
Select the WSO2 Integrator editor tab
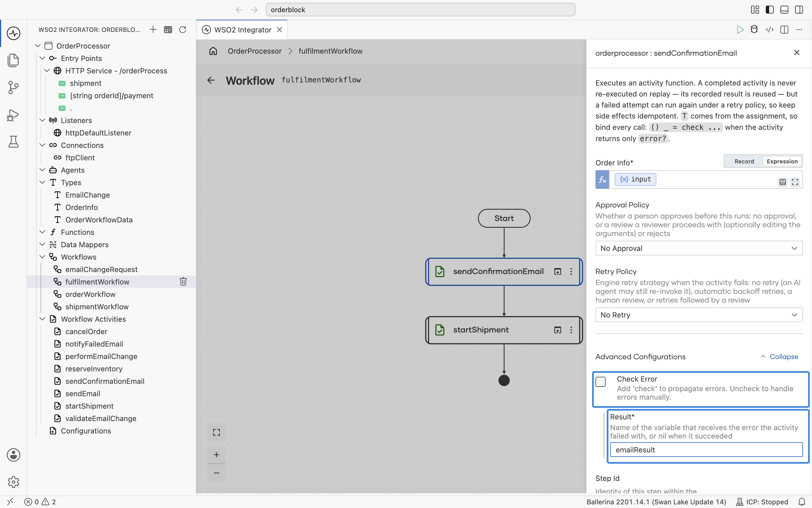coord(242,30)
